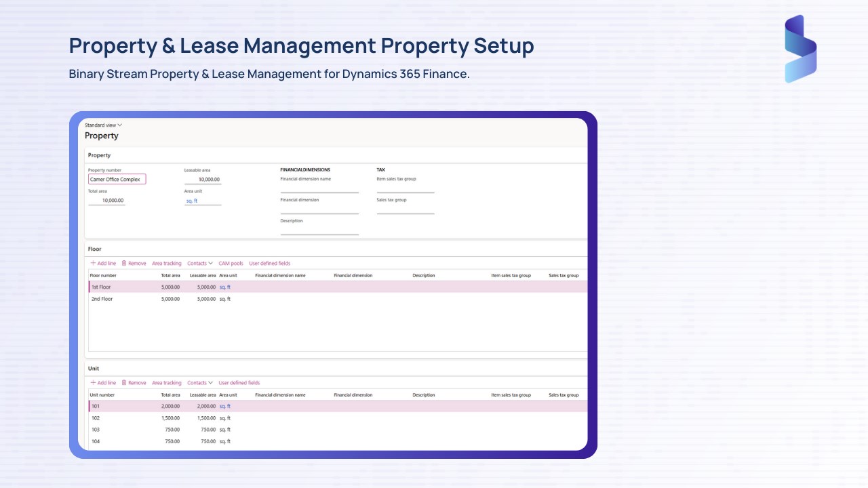Open Area tracking in Floor section
This screenshot has height=488, width=868.
[x=167, y=263]
